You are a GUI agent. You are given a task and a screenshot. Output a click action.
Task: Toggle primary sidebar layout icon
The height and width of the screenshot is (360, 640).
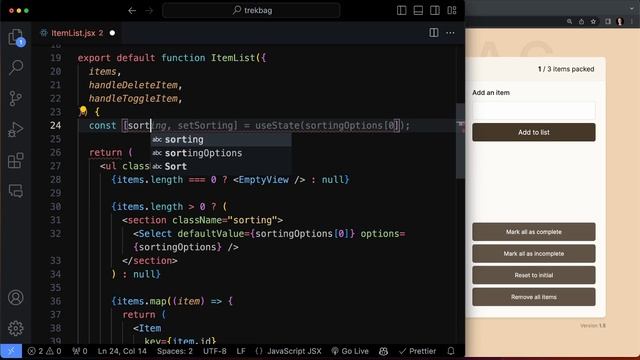pyautogui.click(x=402, y=11)
